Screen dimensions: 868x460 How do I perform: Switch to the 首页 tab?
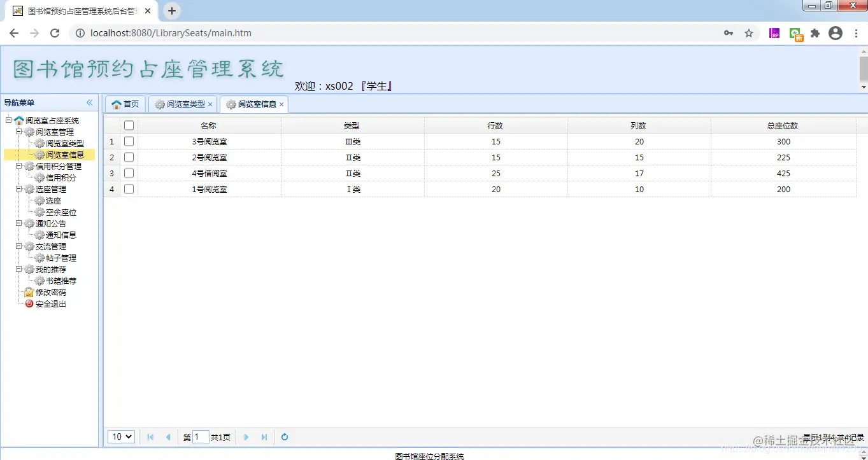[125, 104]
